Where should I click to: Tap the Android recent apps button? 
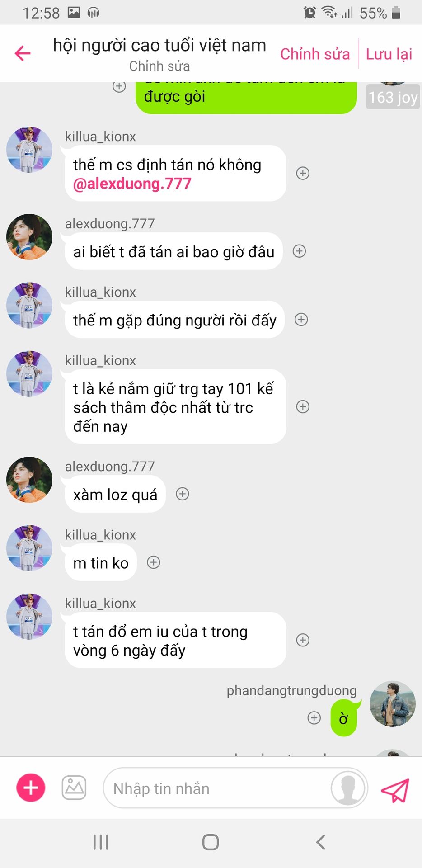point(101,842)
